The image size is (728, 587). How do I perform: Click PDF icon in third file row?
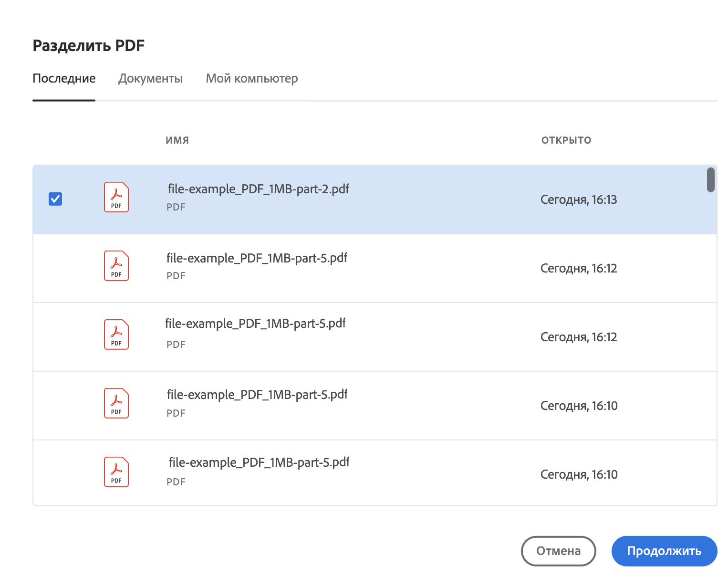116,335
